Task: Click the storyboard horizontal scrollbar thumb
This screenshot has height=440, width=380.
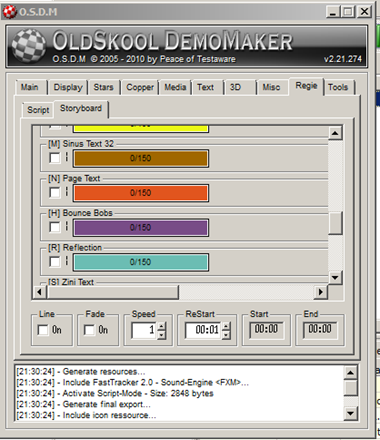Action: click(x=113, y=292)
